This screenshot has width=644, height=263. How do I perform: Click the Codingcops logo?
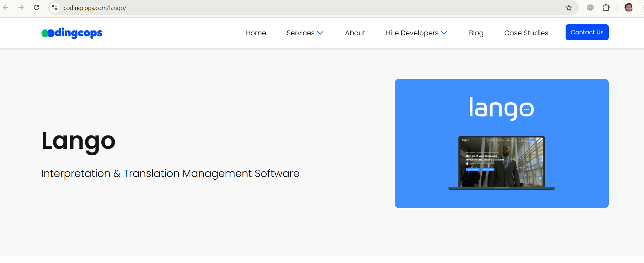pyautogui.click(x=72, y=33)
